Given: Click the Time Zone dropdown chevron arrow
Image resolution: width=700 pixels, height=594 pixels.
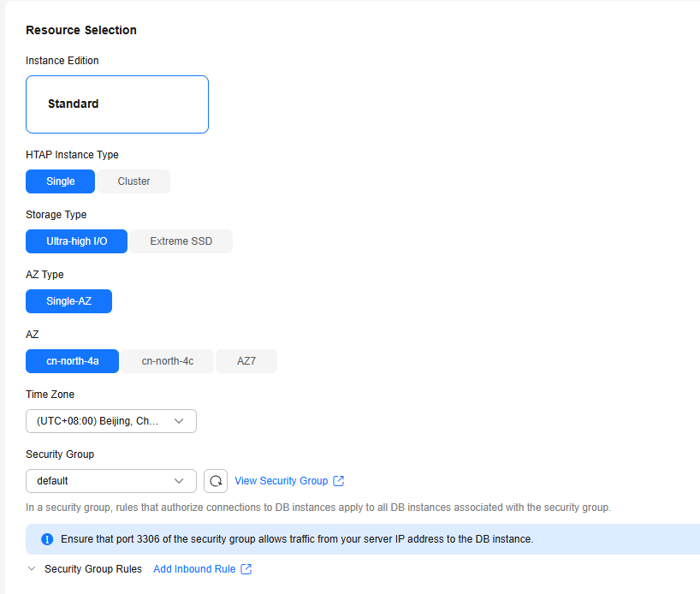Looking at the screenshot, I should pyautogui.click(x=179, y=421).
